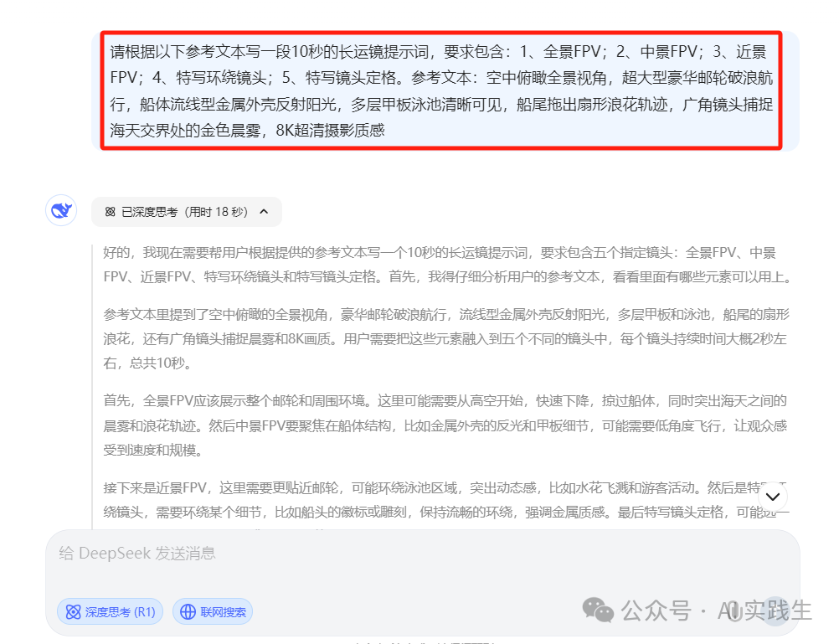Click the round send message button
Image resolution: width=839 pixels, height=644 pixels.
[x=775, y=611]
